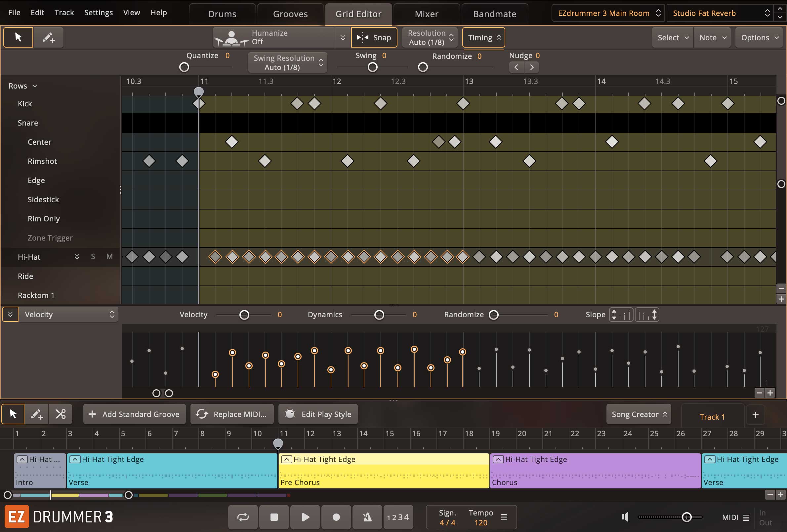Select the pencil add-note tool in Grid Editor

48,37
